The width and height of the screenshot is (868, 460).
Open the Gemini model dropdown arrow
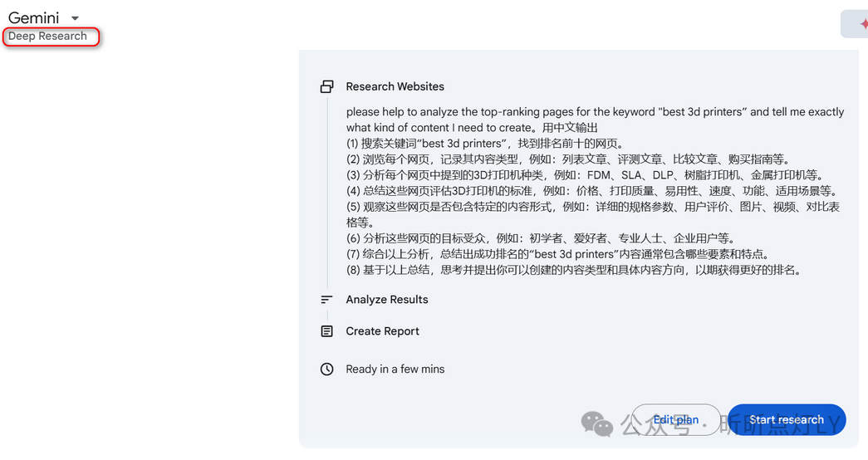click(x=75, y=18)
